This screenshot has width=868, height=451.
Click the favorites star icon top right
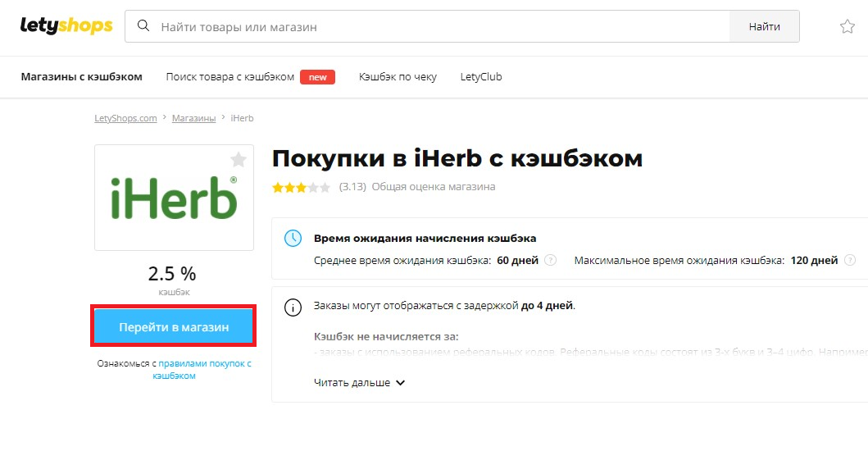click(847, 26)
